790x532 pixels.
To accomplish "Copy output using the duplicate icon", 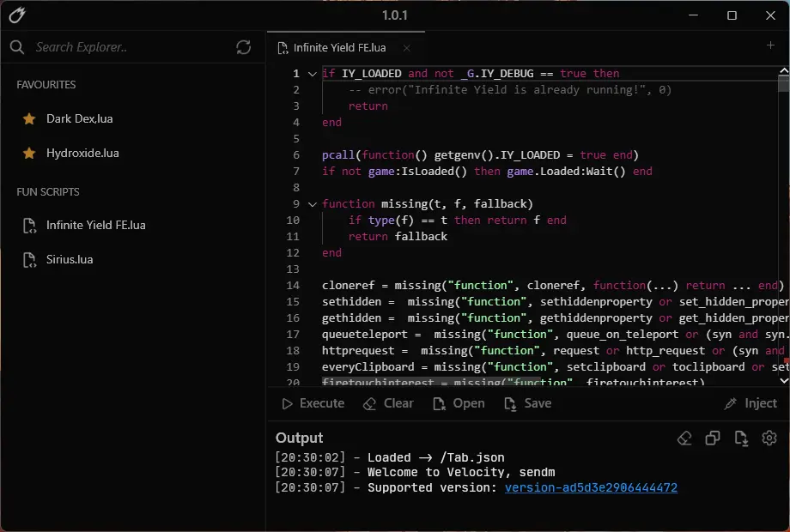I will (713, 438).
